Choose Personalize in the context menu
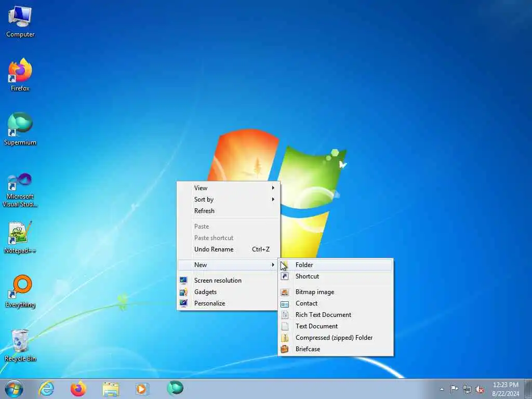The image size is (532, 399). point(229,303)
